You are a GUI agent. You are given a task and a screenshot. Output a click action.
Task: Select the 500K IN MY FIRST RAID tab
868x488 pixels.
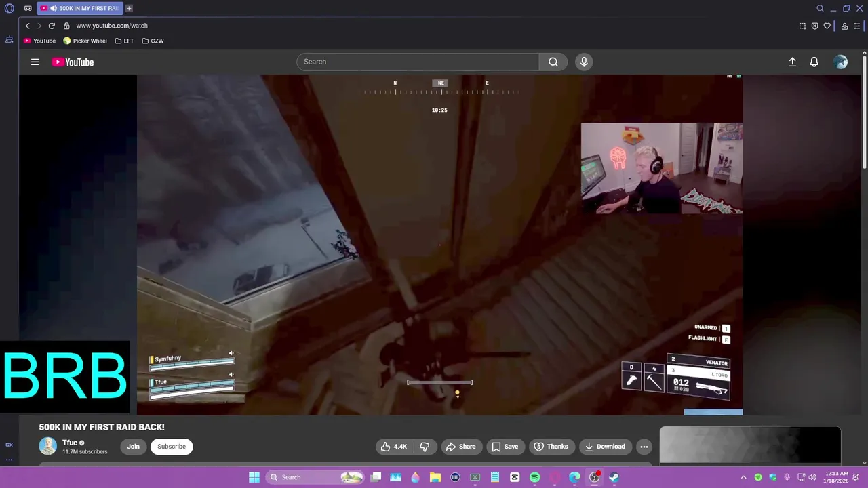(x=79, y=8)
